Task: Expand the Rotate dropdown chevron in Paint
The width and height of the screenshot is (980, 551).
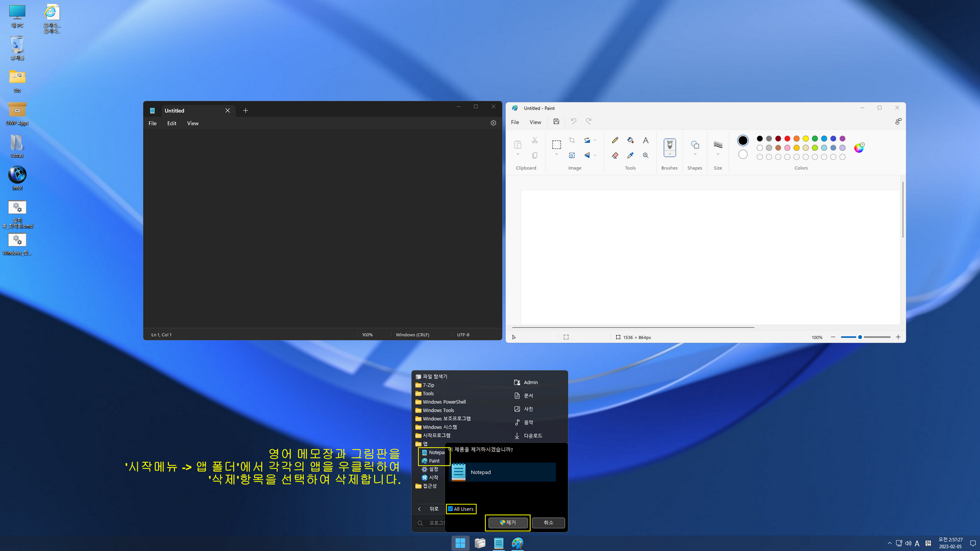Action: pos(595,140)
